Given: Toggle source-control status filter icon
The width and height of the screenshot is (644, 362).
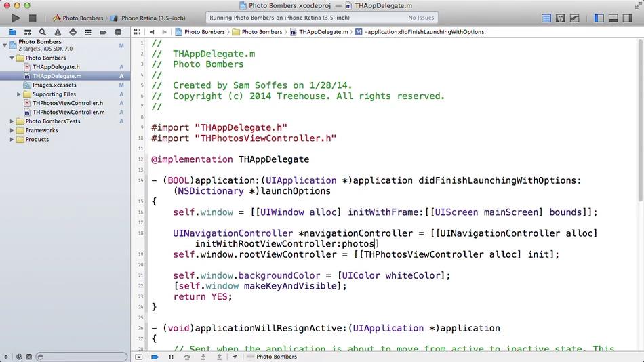Looking at the screenshot, I should pyautogui.click(x=28, y=357).
